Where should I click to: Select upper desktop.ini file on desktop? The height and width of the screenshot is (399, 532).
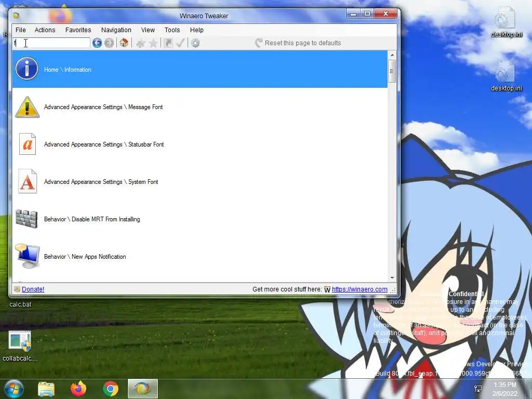[x=506, y=21]
